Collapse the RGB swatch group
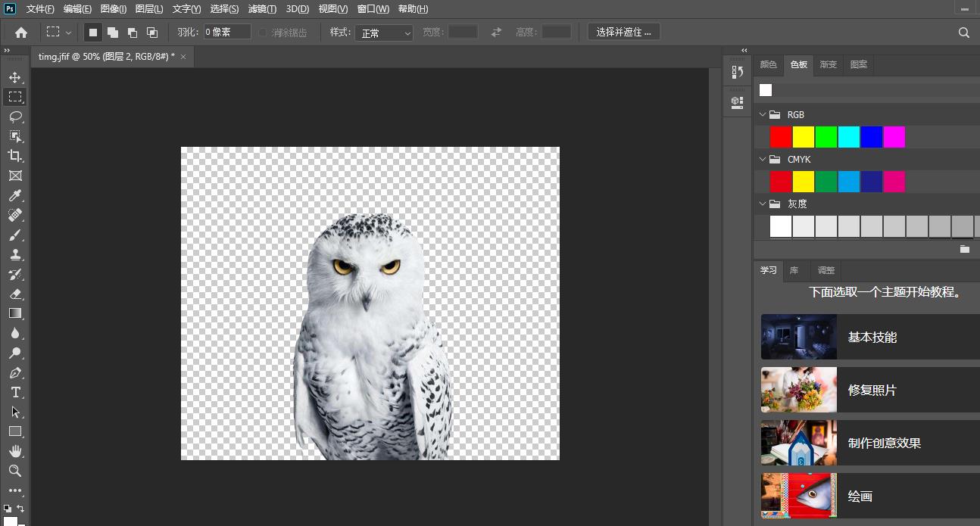Image resolution: width=980 pixels, height=526 pixels. [x=763, y=115]
